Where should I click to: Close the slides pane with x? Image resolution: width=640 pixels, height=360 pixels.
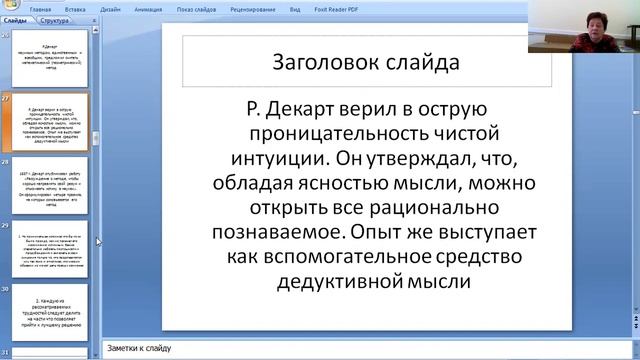(94, 20)
